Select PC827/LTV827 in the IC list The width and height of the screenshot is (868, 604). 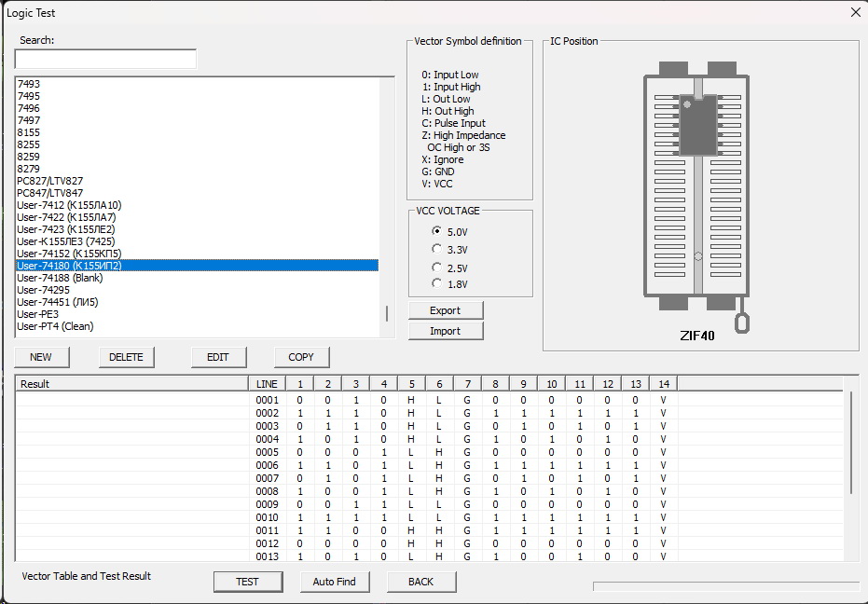coord(50,181)
